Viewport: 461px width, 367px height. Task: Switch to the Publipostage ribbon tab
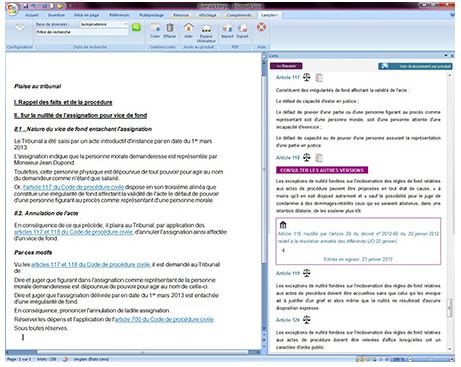click(x=151, y=15)
